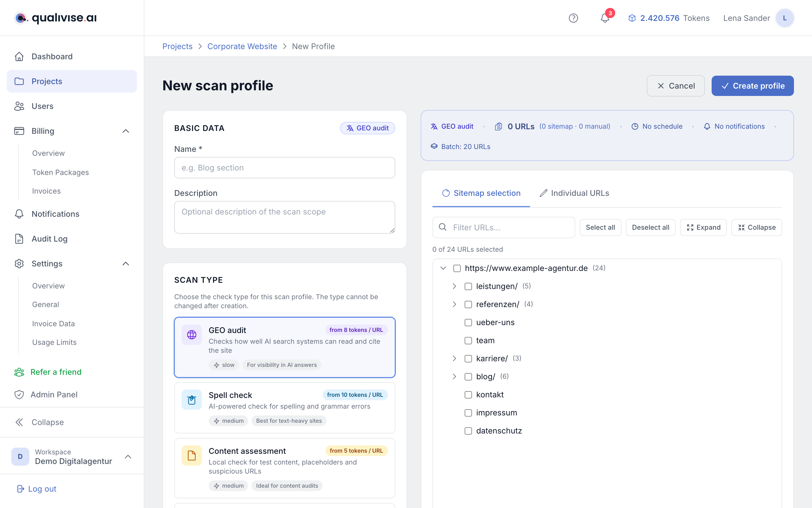812x508 pixels.
Task: Click the Cancel button
Action: tap(676, 86)
